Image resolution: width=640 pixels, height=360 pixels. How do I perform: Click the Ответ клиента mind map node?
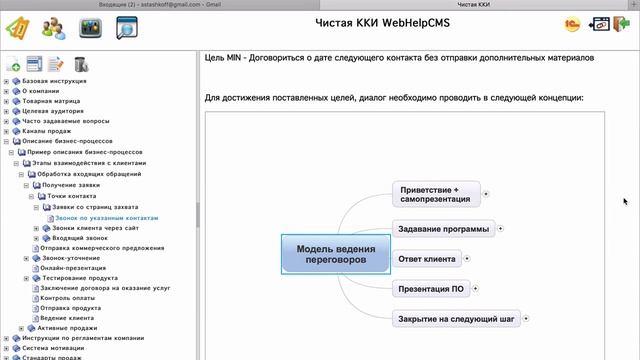coord(427,259)
